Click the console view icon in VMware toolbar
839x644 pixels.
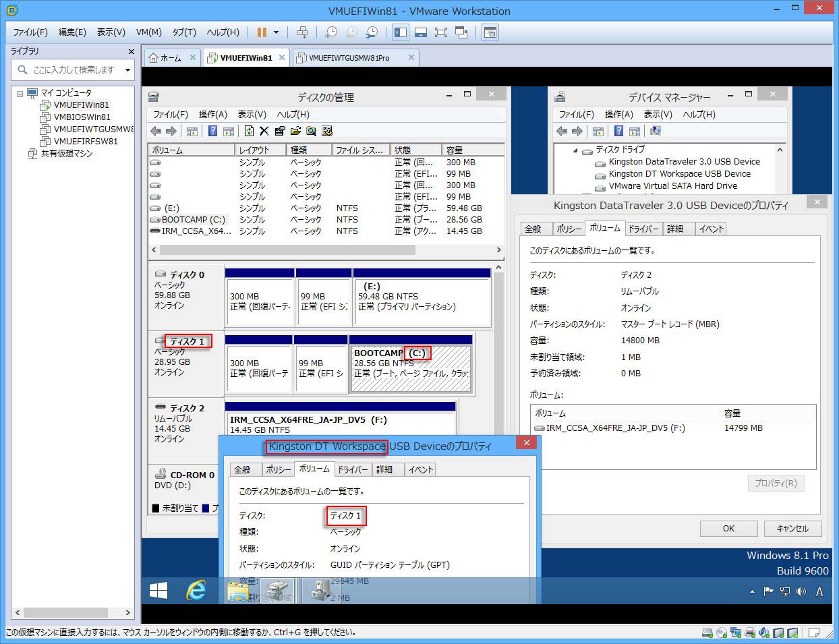coord(490,32)
